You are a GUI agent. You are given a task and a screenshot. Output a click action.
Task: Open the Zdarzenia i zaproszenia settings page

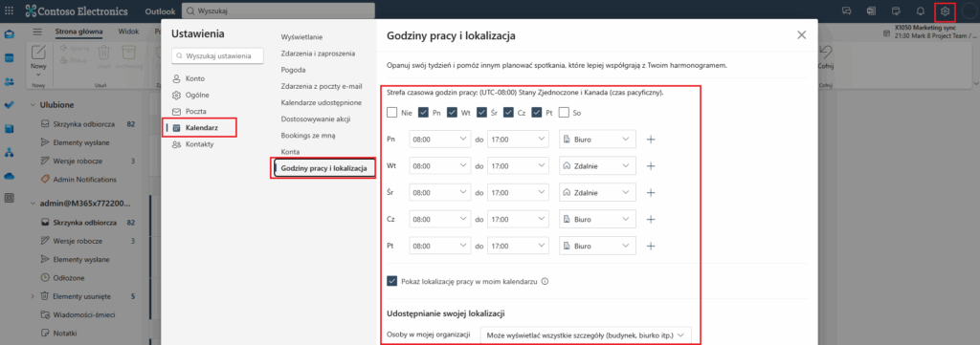click(318, 54)
